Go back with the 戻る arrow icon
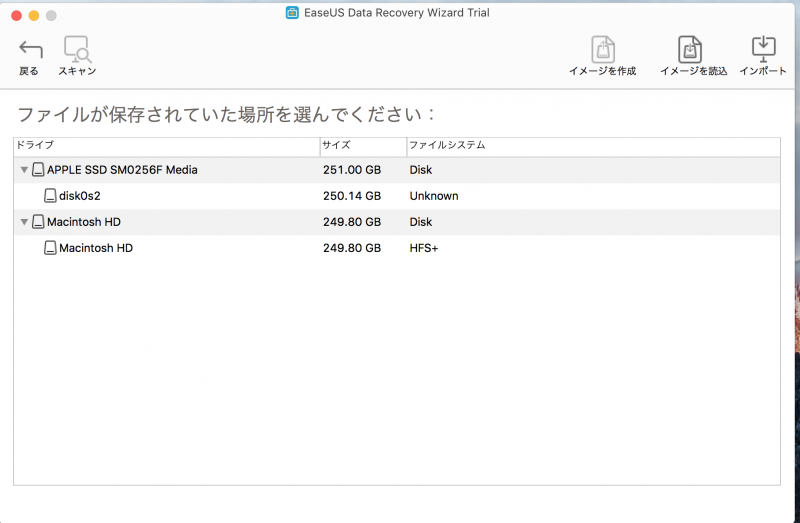The image size is (800, 523). (x=30, y=50)
